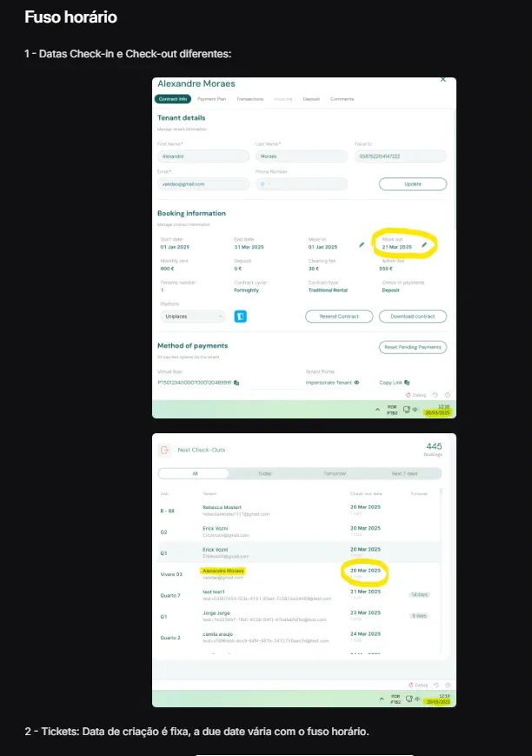Click the Download contract button
This screenshot has width=532, height=756.
click(x=413, y=317)
